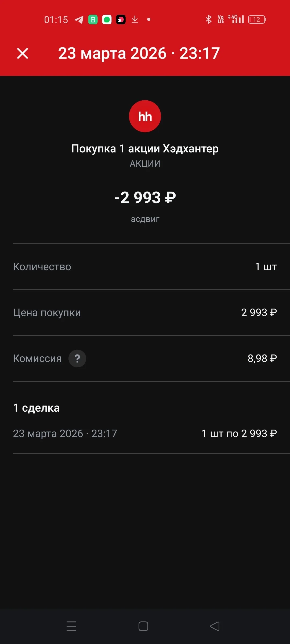Navigate back using the triangle button

click(x=215, y=626)
